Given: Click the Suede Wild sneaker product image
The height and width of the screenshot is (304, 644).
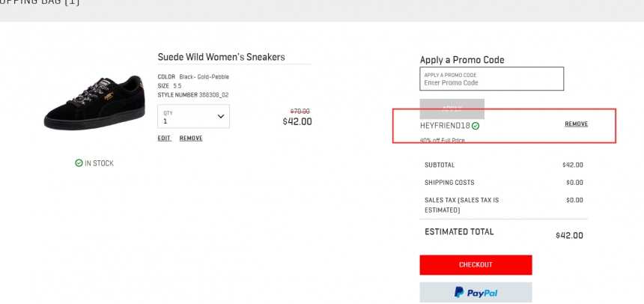Looking at the screenshot, I should 94,103.
